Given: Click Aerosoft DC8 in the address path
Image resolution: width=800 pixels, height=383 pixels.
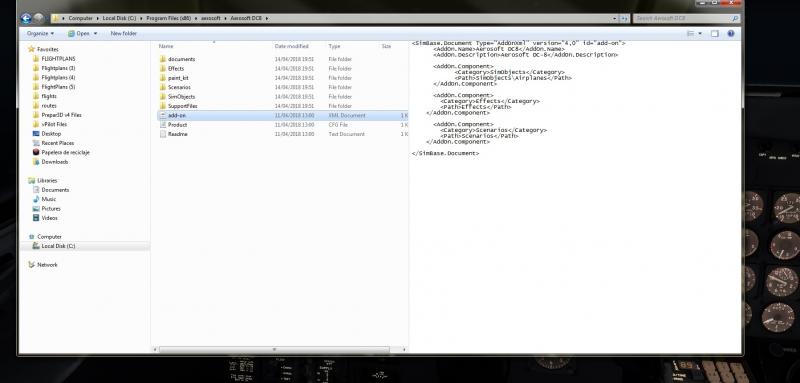Looking at the screenshot, I should coord(246,18).
